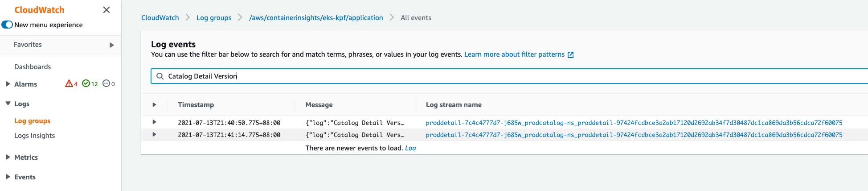The width and height of the screenshot is (868, 191).
Task: Open Log groups in sidebar
Action: point(32,120)
